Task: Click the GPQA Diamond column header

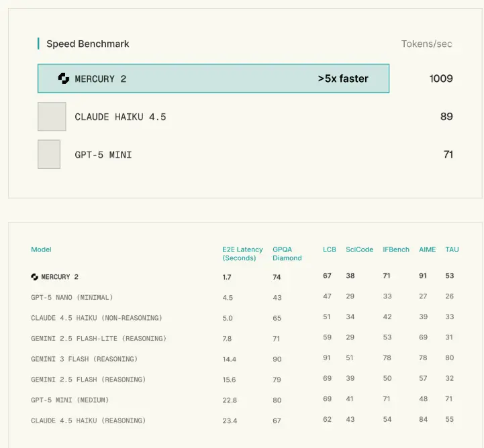Action: (287, 254)
